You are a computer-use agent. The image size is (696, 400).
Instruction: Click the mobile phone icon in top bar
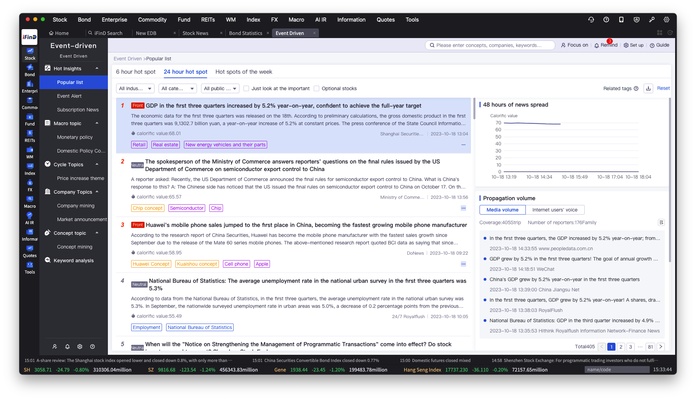tap(621, 20)
